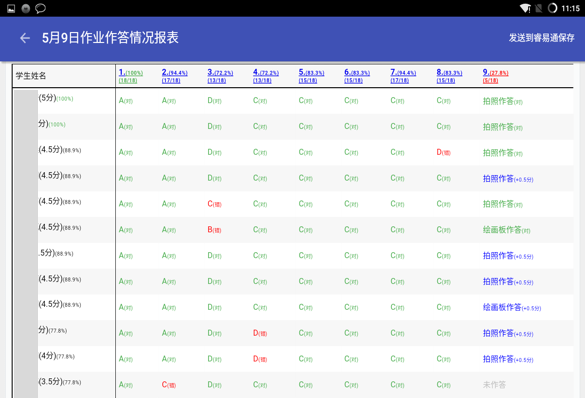Select the gray 未作答 cell
The image size is (585, 398).
click(x=494, y=385)
